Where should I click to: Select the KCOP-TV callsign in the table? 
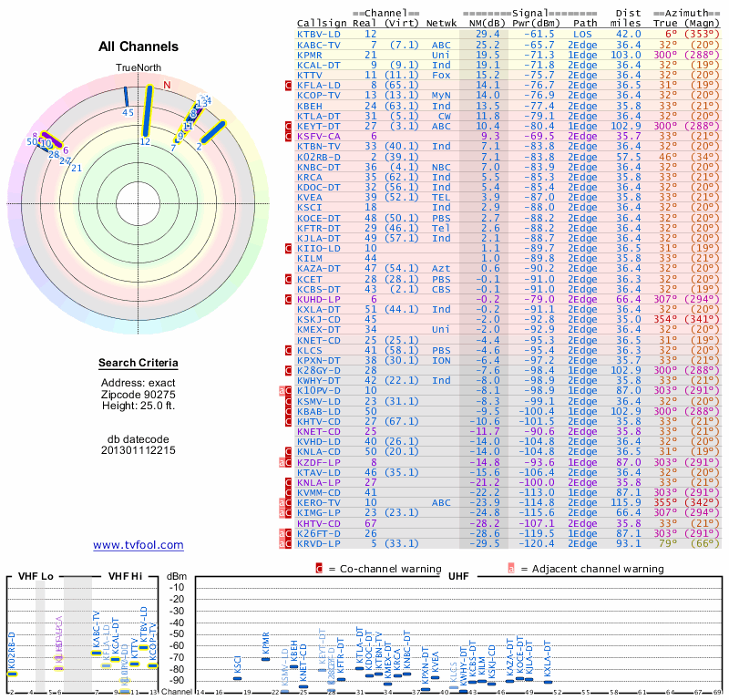point(319,96)
